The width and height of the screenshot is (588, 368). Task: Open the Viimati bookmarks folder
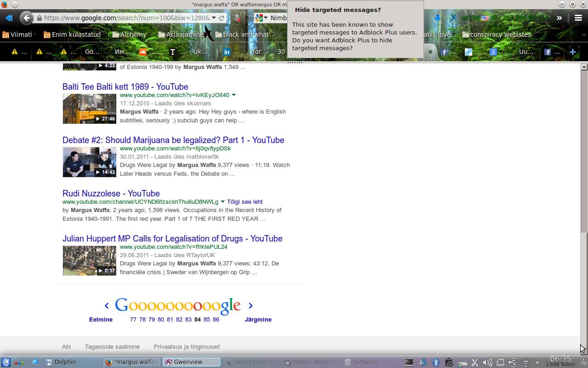[17, 34]
